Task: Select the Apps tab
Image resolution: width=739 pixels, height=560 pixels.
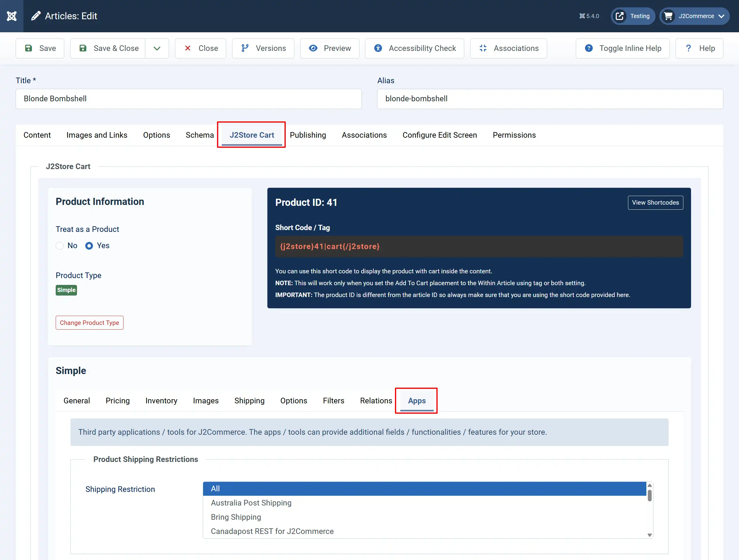Action: coord(417,401)
